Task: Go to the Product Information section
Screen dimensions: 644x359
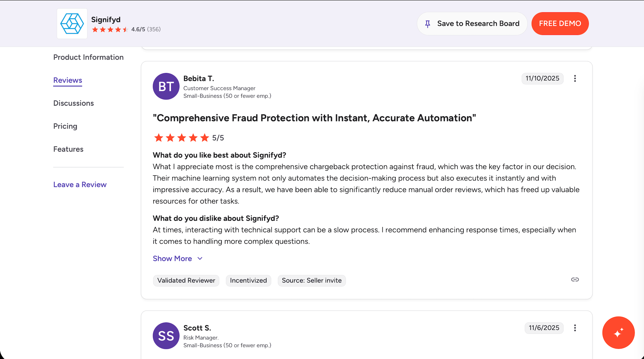Action: [x=88, y=57]
